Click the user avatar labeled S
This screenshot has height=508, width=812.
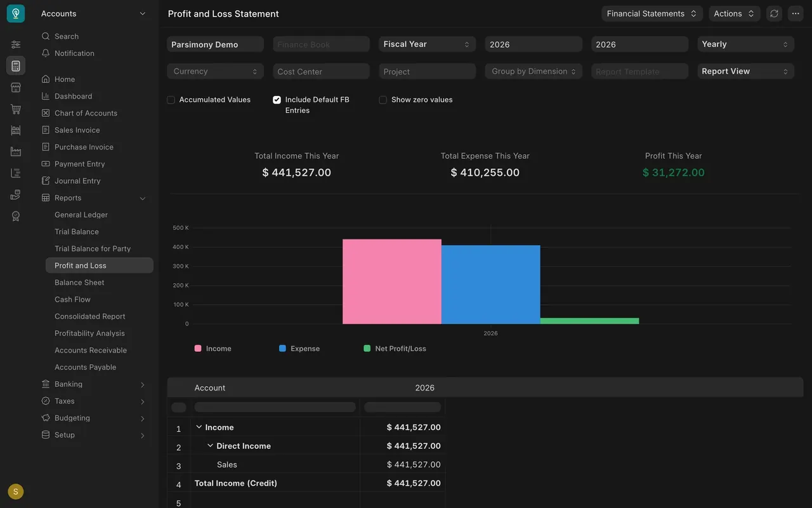click(16, 491)
